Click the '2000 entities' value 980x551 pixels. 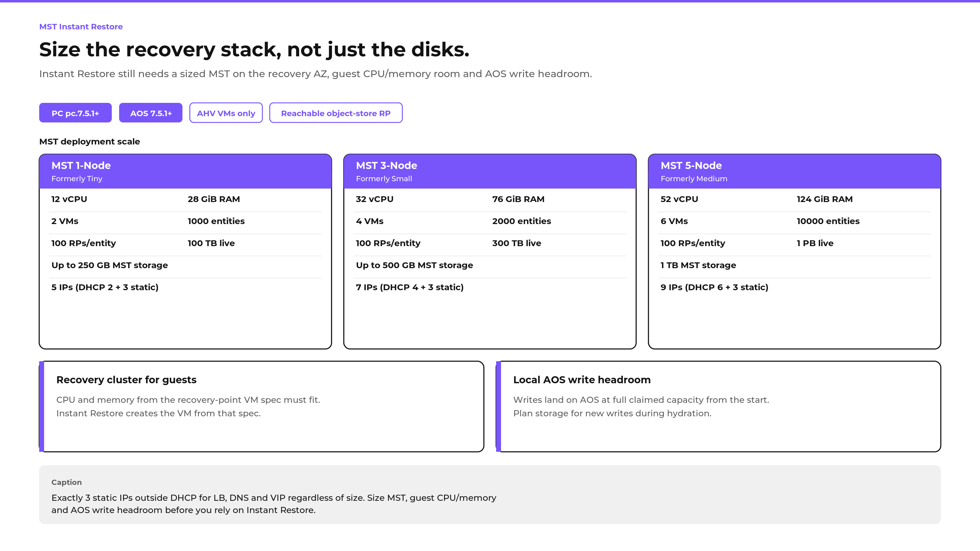pos(522,221)
